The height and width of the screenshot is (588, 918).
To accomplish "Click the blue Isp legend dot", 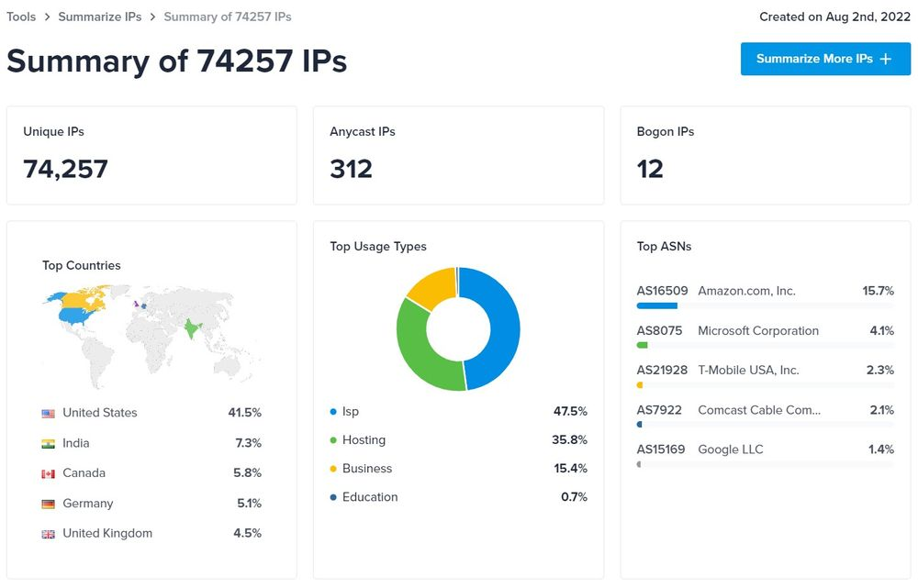I will [x=333, y=412].
